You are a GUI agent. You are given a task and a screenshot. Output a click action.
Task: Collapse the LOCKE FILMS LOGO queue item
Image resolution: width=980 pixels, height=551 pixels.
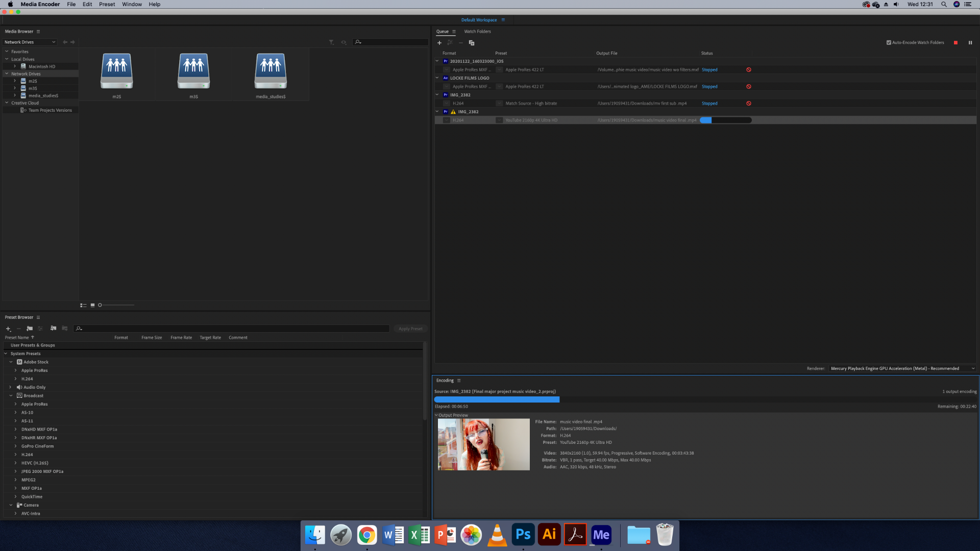[x=437, y=78]
